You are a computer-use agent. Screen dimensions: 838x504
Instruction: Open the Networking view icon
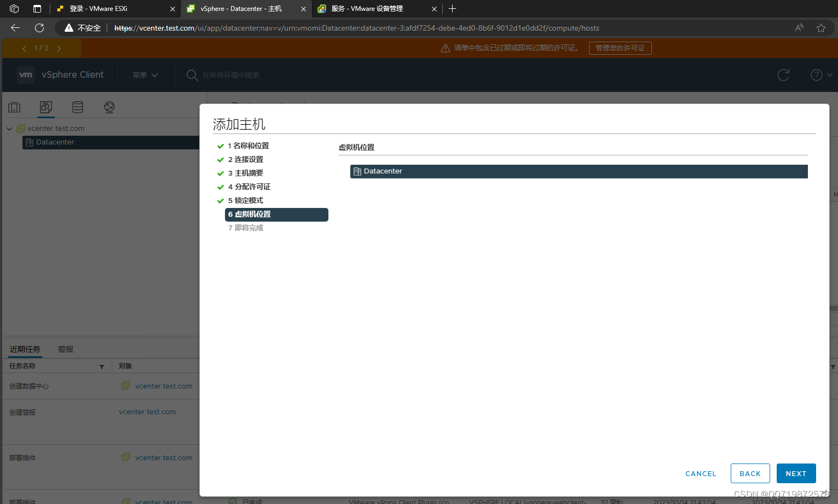coord(109,107)
